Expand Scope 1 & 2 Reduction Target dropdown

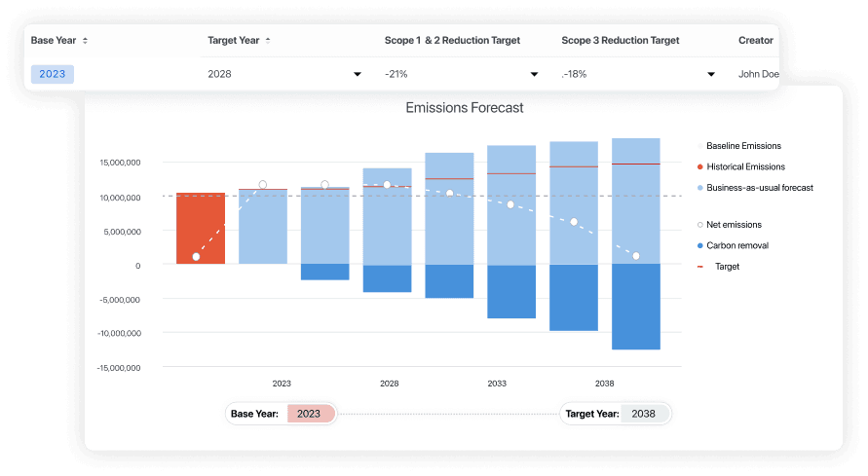[534, 74]
